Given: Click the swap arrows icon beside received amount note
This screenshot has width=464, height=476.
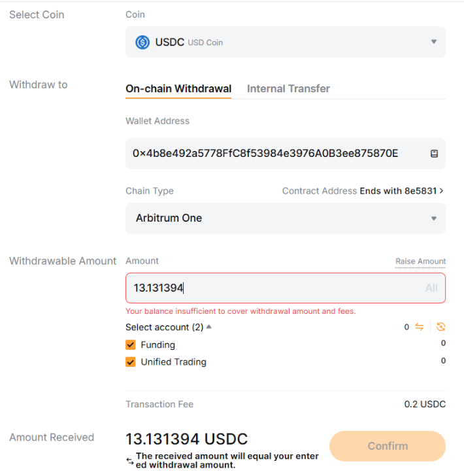Looking at the screenshot, I should (x=130, y=460).
